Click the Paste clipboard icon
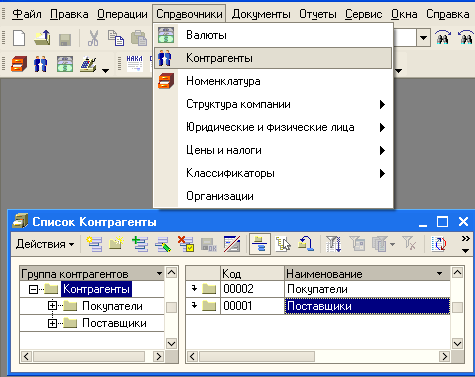Viewport: 475px width, 377px height. (x=139, y=38)
